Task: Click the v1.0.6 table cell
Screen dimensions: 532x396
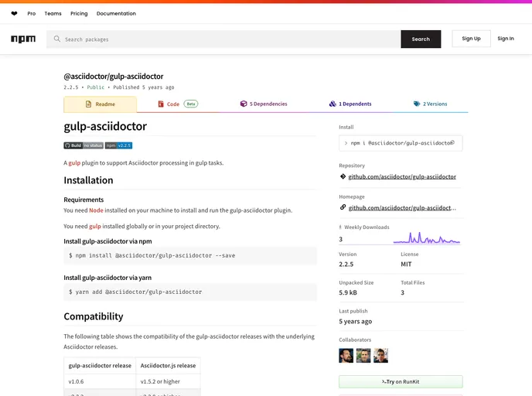Action: pos(100,382)
